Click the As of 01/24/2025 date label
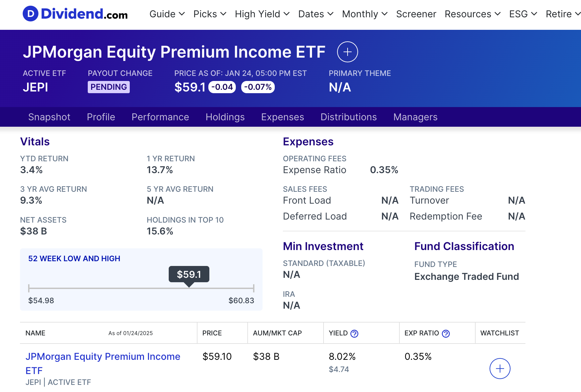This screenshot has height=392, width=581. click(130, 333)
